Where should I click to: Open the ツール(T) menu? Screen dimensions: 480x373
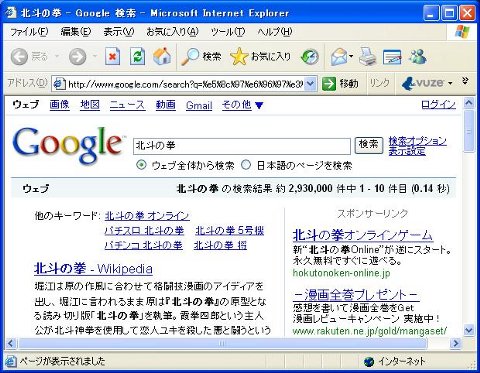[x=228, y=32]
